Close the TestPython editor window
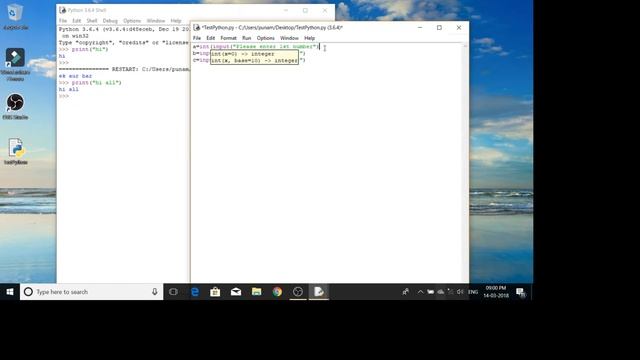 pos(459,27)
